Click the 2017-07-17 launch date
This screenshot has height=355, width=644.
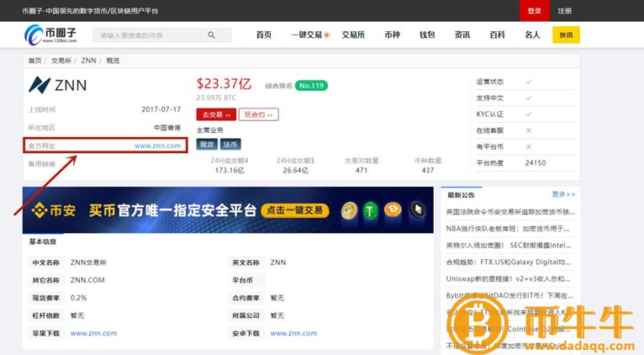coord(161,109)
